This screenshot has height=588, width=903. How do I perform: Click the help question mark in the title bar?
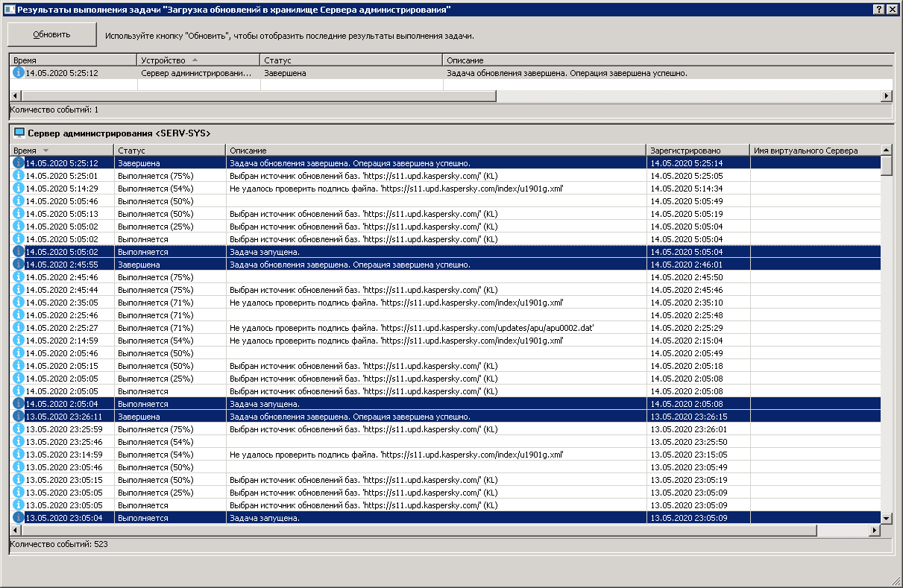coord(879,9)
